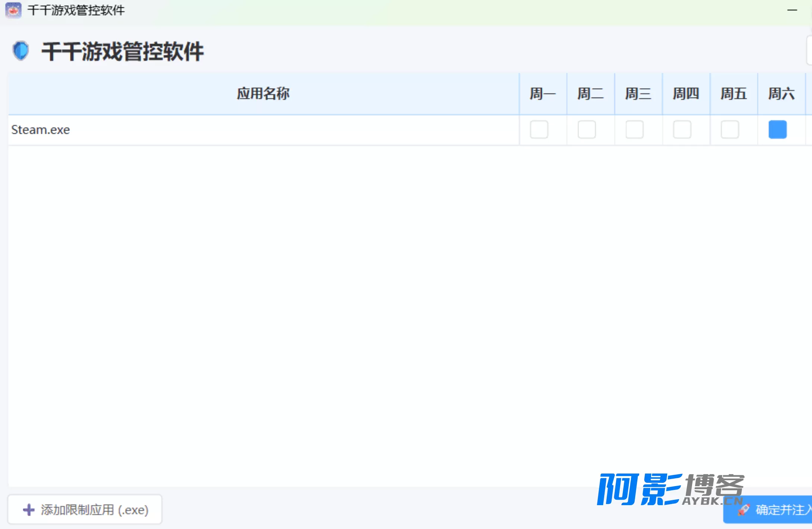Viewport: 812px width, 529px height.
Task: Click the 周五 column header
Action: [733, 94]
